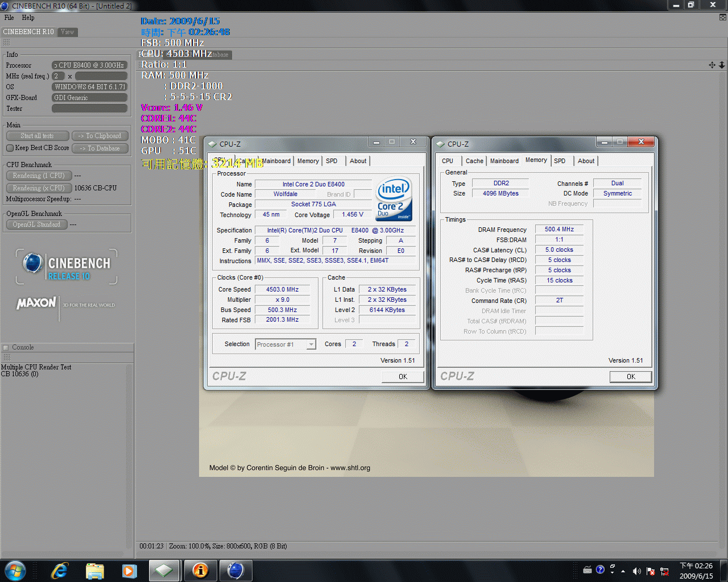Launch Windows Media Player from taskbar
The image size is (728, 582).
coord(130,570)
